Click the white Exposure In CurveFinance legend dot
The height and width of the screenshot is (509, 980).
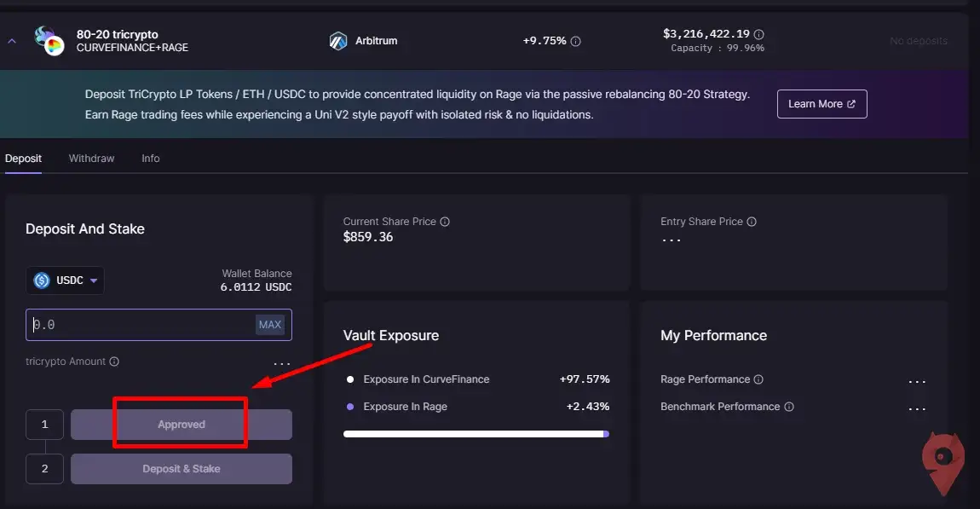pos(350,379)
